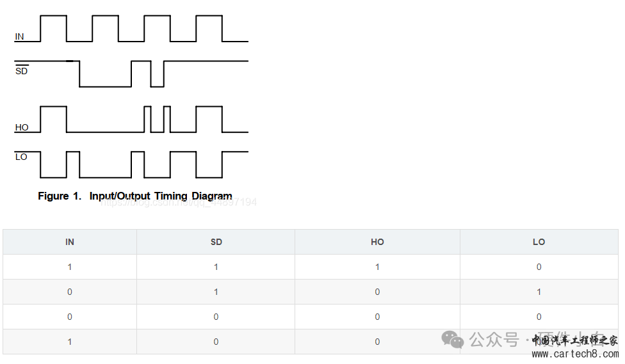This screenshot has height=364, width=625.
Task: Click the 中国汽车工程师之家 logo text
Action: pyautogui.click(x=575, y=340)
